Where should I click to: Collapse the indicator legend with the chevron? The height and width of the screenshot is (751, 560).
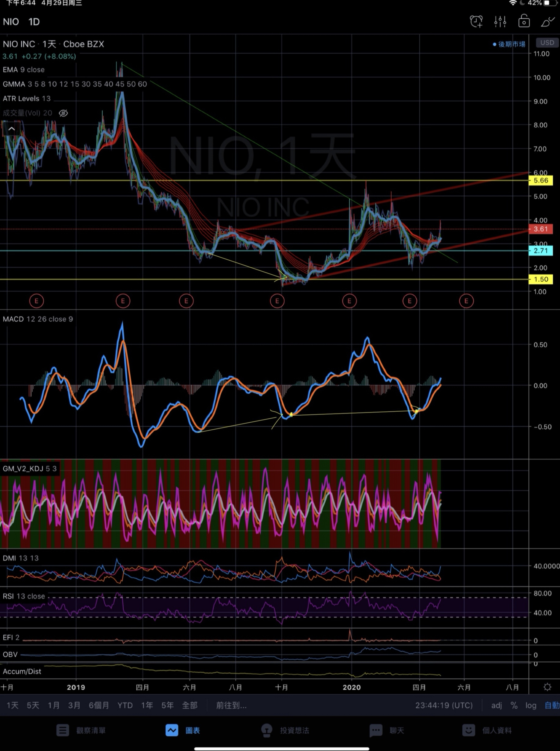(12, 129)
